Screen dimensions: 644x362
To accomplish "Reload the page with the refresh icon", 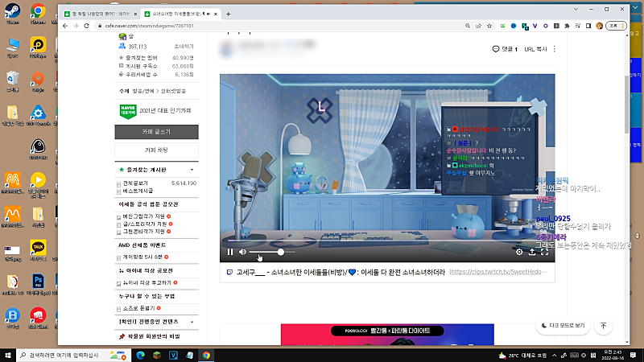I will pos(87,26).
